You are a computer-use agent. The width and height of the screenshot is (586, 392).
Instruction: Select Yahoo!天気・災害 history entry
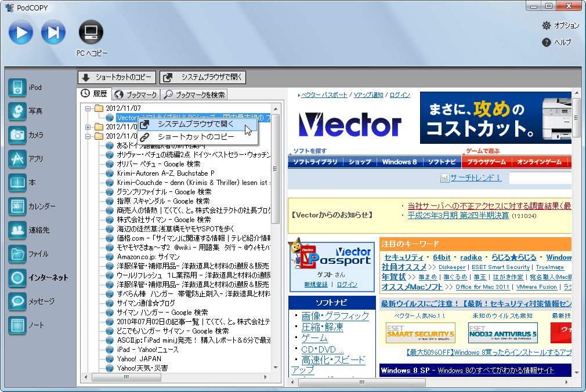(142, 368)
